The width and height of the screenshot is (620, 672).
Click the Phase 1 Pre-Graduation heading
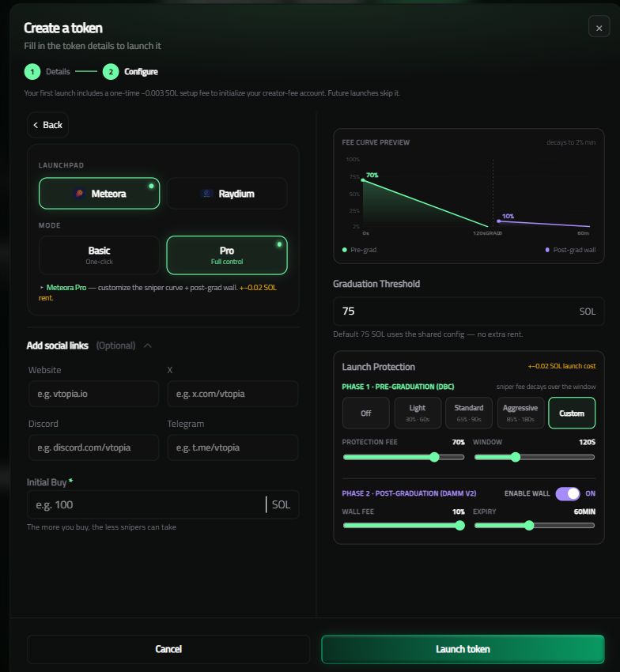(x=398, y=387)
